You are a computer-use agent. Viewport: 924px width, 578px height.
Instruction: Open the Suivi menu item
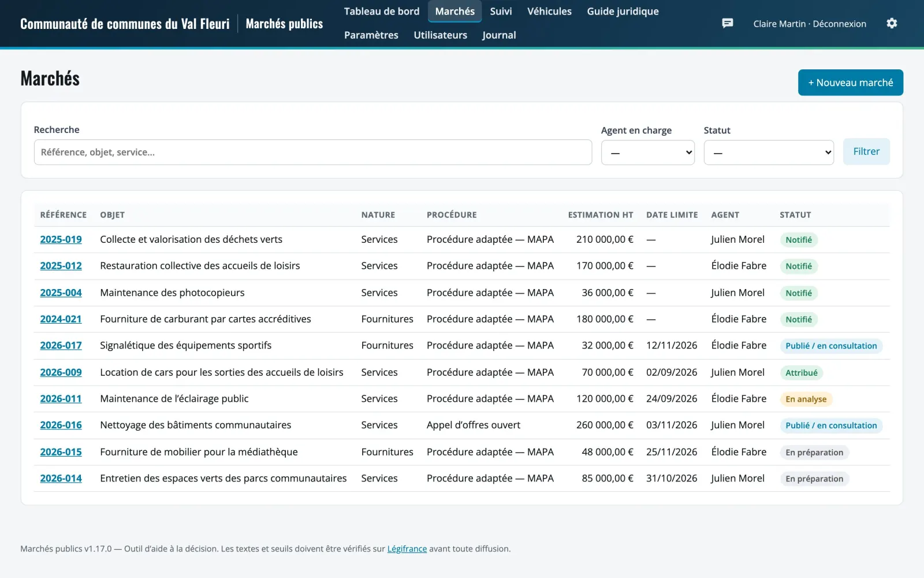501,12
